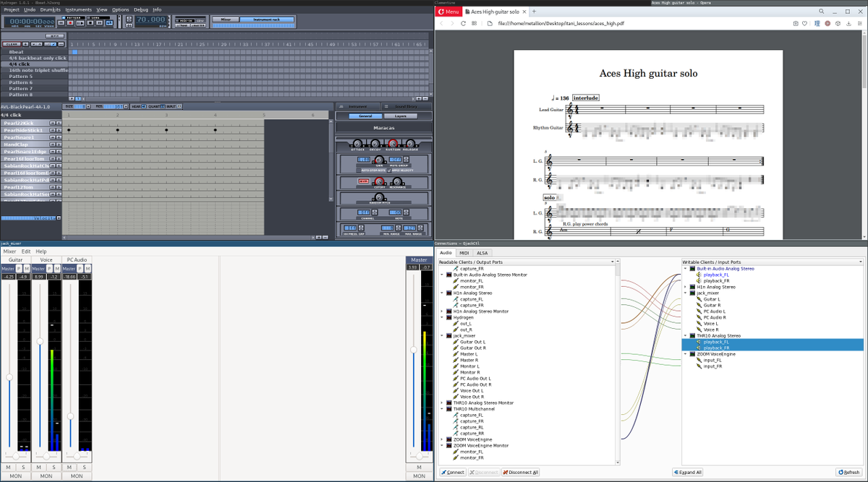Click the Disconnect All button
The image size is (868, 482).
pyautogui.click(x=521, y=472)
